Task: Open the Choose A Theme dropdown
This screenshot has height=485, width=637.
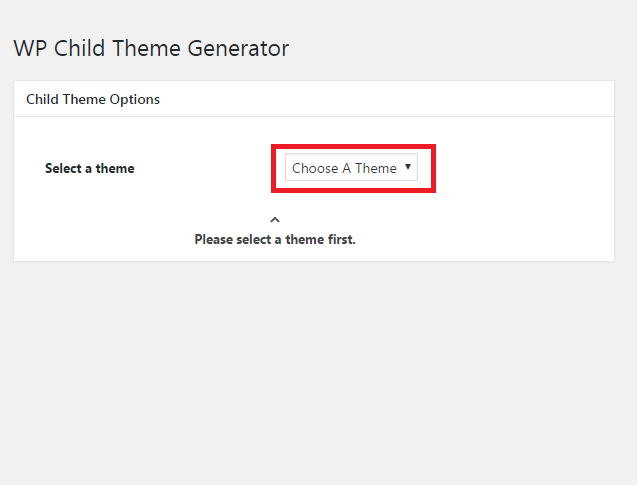Action: coord(351,167)
